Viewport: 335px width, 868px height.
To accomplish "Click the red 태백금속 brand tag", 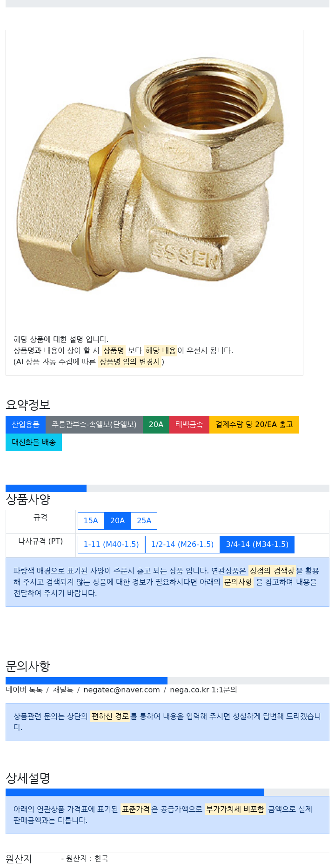I will pos(189,425).
